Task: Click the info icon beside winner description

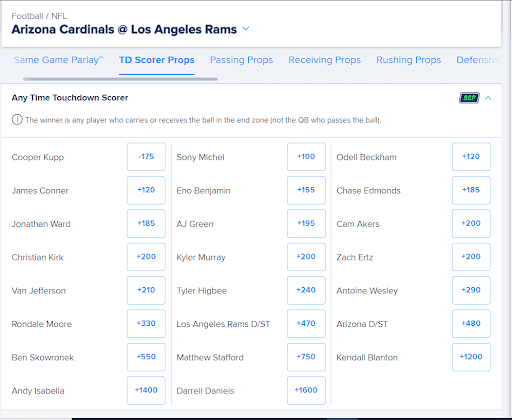Action: point(17,120)
